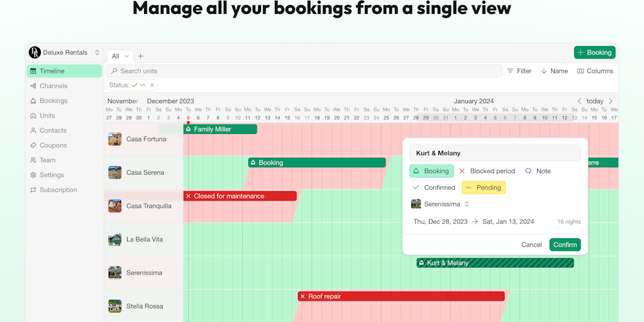Remove the Status filter chip
Screen dimensions: 644x322
(x=152, y=85)
